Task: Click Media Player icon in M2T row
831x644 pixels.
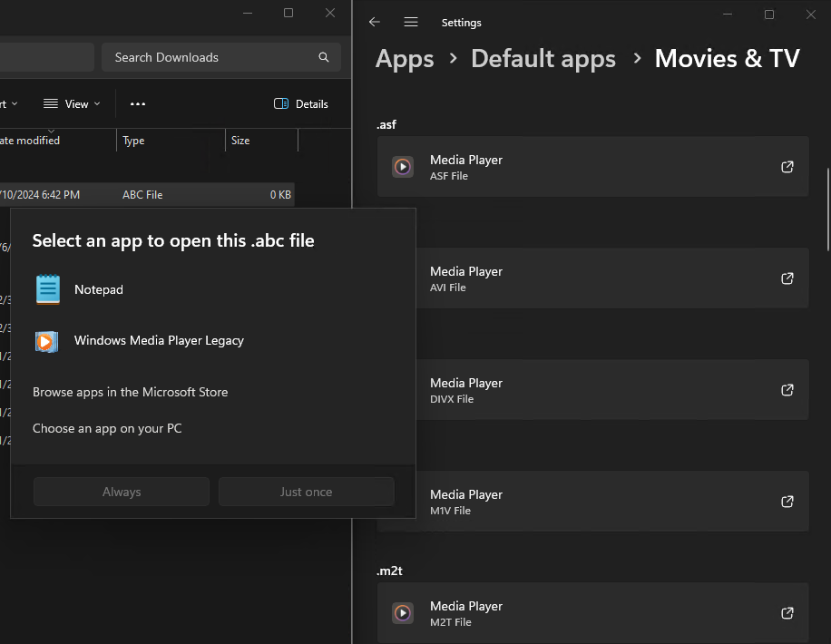Action: [403, 613]
